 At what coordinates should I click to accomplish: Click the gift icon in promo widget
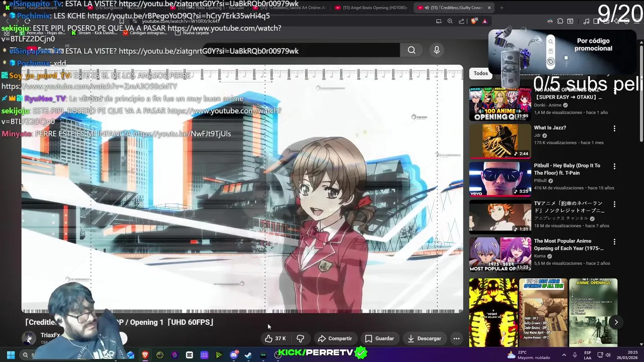550,51
